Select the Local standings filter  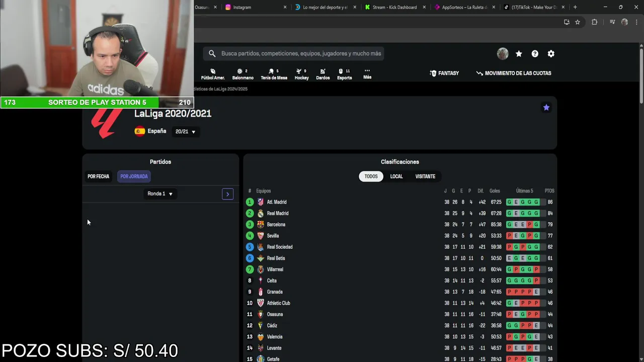(x=396, y=176)
